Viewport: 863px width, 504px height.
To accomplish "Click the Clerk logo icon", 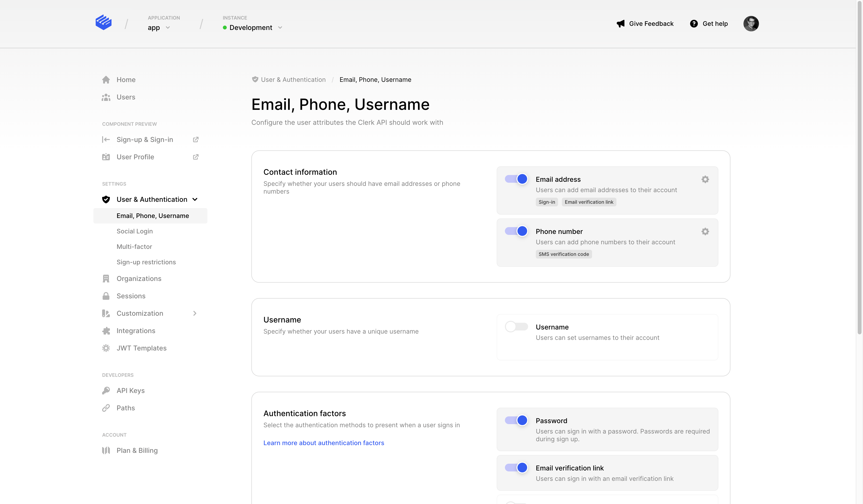I will 103,23.
